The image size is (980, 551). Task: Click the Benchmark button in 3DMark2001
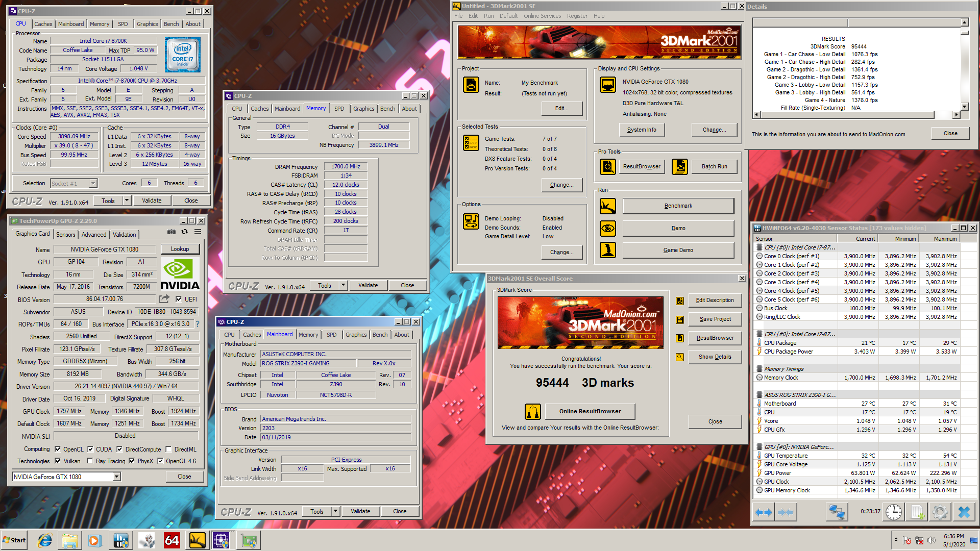(x=678, y=206)
